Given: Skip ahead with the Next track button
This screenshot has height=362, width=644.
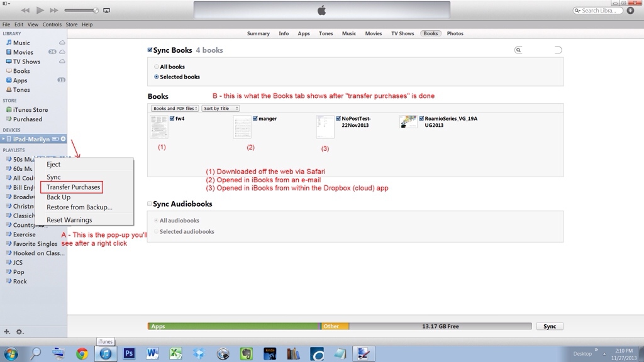Looking at the screenshot, I should (54, 10).
